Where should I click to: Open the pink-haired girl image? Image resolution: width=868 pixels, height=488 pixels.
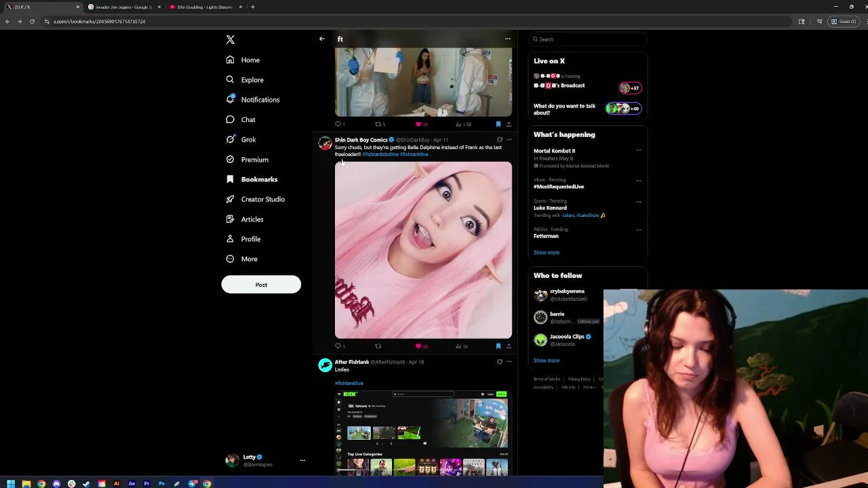pyautogui.click(x=423, y=249)
